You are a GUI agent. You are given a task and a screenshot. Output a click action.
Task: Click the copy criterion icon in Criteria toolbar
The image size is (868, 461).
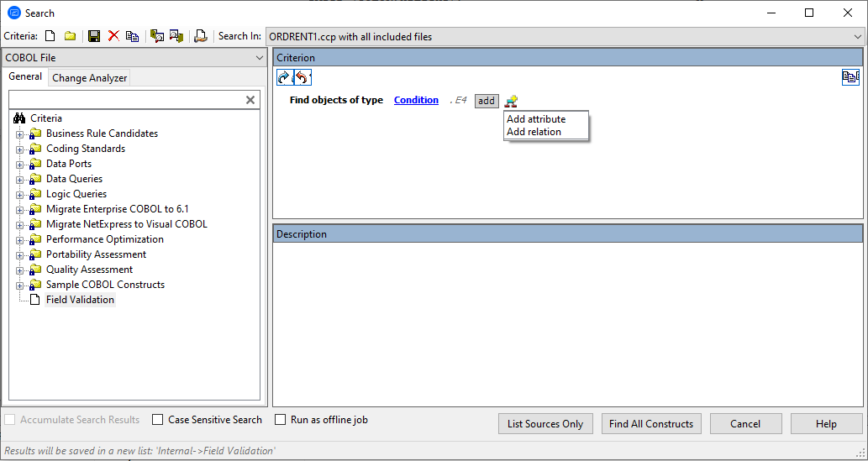[132, 36]
